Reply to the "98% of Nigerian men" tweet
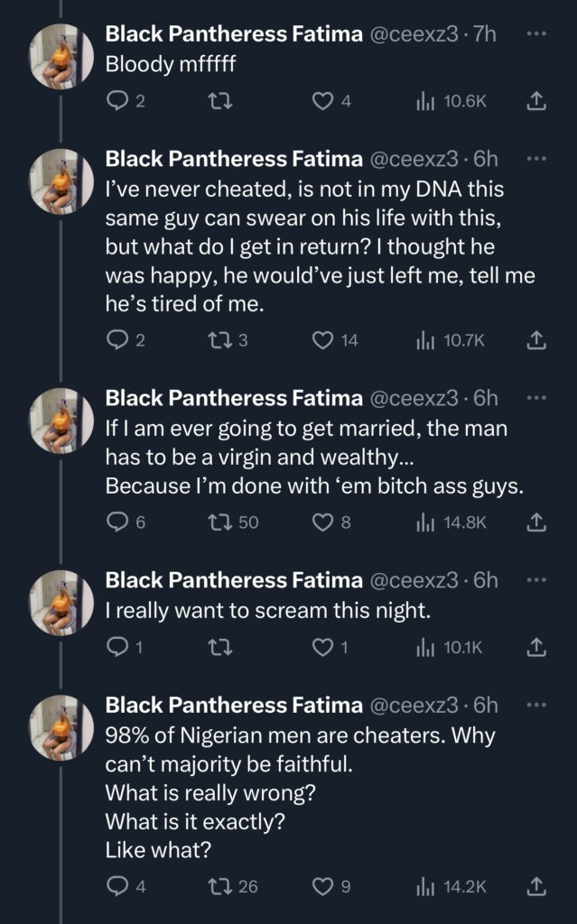This screenshot has height=924, width=577. coord(118,882)
